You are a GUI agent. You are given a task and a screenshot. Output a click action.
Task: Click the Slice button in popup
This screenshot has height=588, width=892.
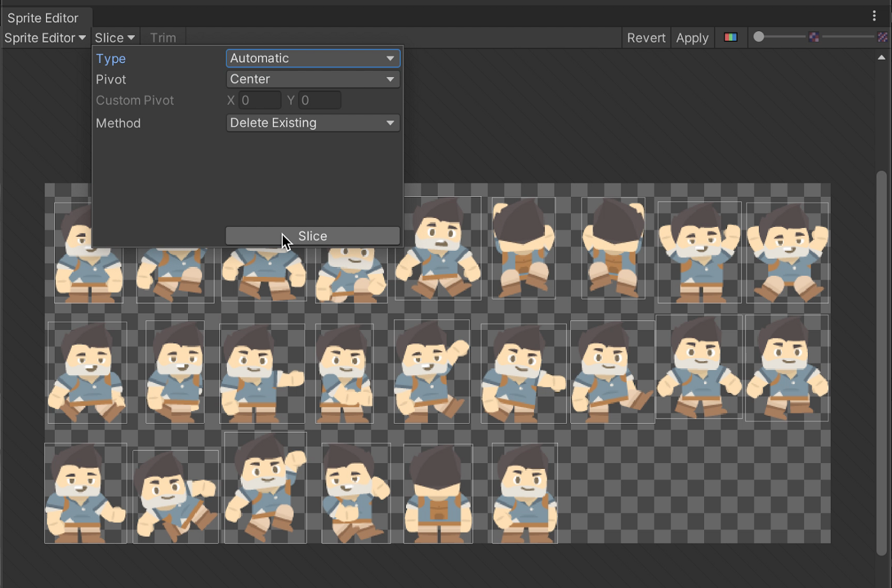coord(313,236)
